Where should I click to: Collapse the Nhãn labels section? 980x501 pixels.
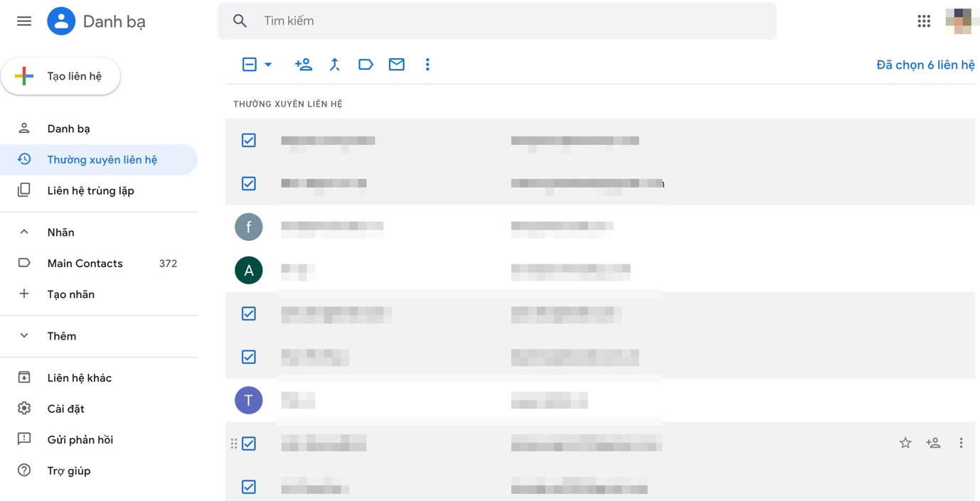(24, 232)
